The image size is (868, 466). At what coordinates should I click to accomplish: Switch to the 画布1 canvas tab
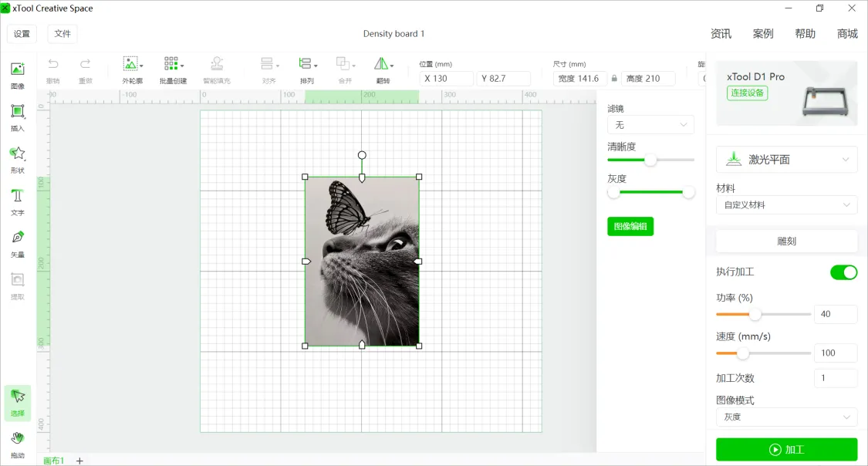(x=54, y=461)
